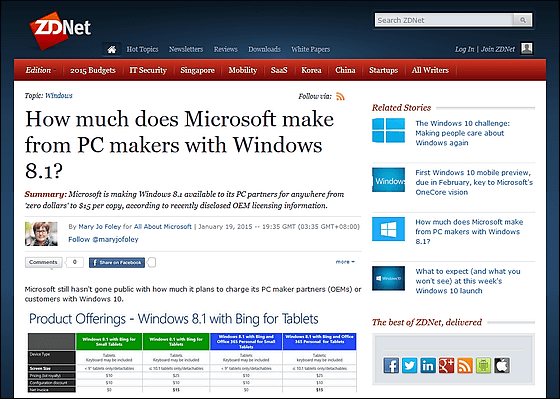Click the search magnifier button

[523, 20]
